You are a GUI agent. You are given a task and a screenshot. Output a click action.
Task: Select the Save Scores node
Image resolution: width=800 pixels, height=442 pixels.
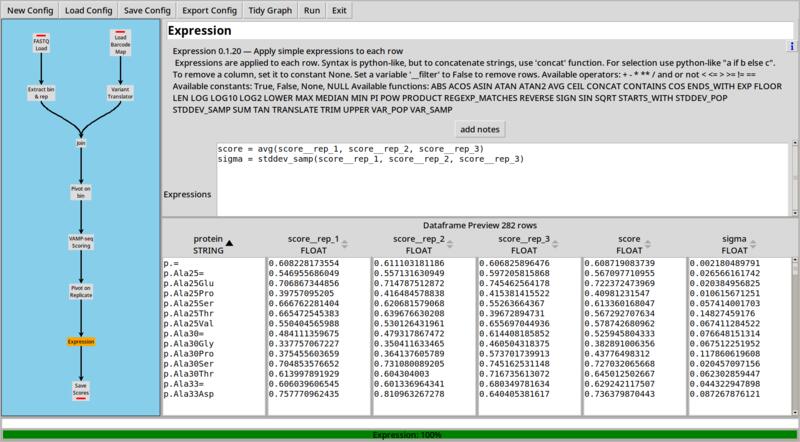tap(81, 389)
